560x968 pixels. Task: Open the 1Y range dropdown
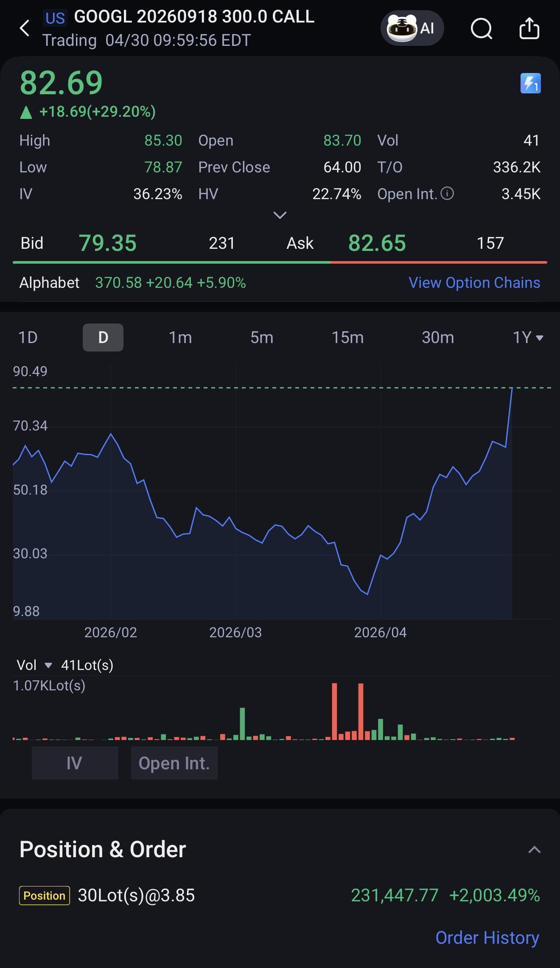coord(527,338)
